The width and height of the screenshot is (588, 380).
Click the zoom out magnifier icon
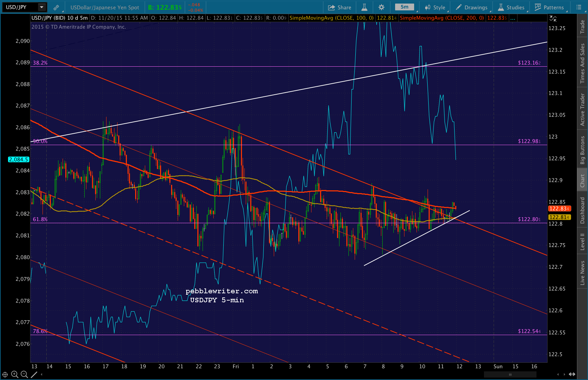point(24,374)
